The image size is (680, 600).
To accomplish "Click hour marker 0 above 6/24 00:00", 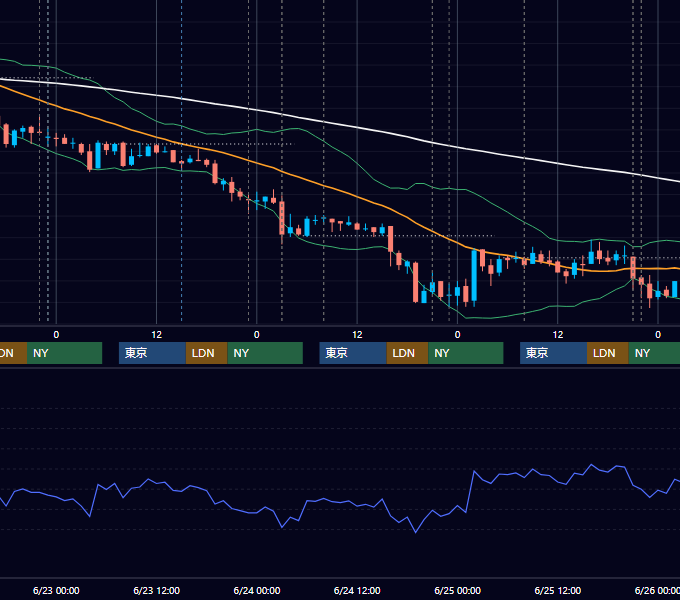I will tap(257, 335).
